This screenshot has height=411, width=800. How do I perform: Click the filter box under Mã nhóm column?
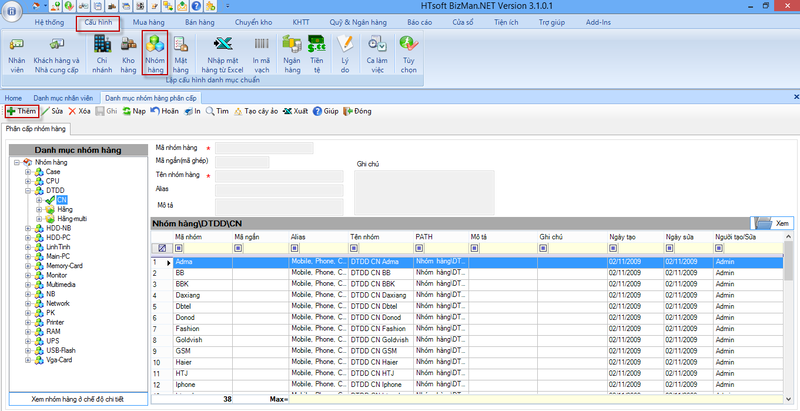[x=201, y=248]
